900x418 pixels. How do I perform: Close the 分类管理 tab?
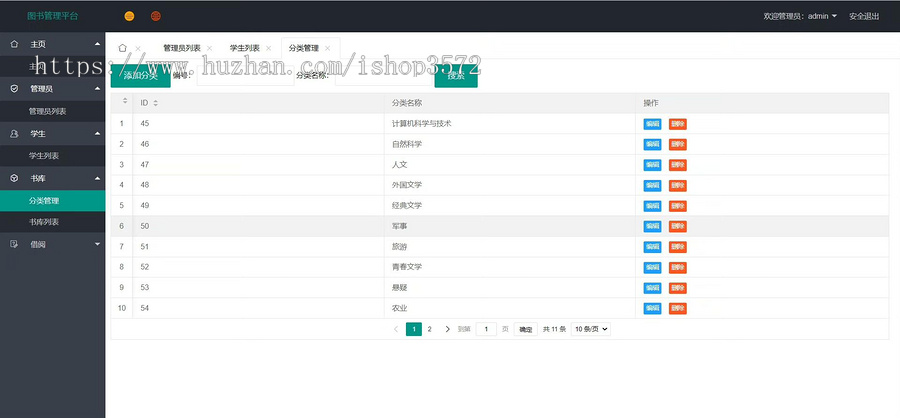point(327,48)
